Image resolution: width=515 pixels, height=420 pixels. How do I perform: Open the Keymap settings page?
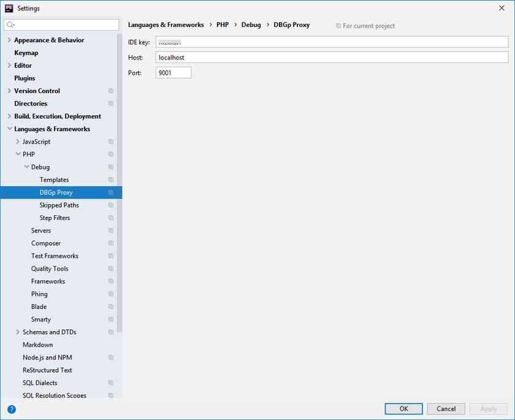pyautogui.click(x=26, y=53)
